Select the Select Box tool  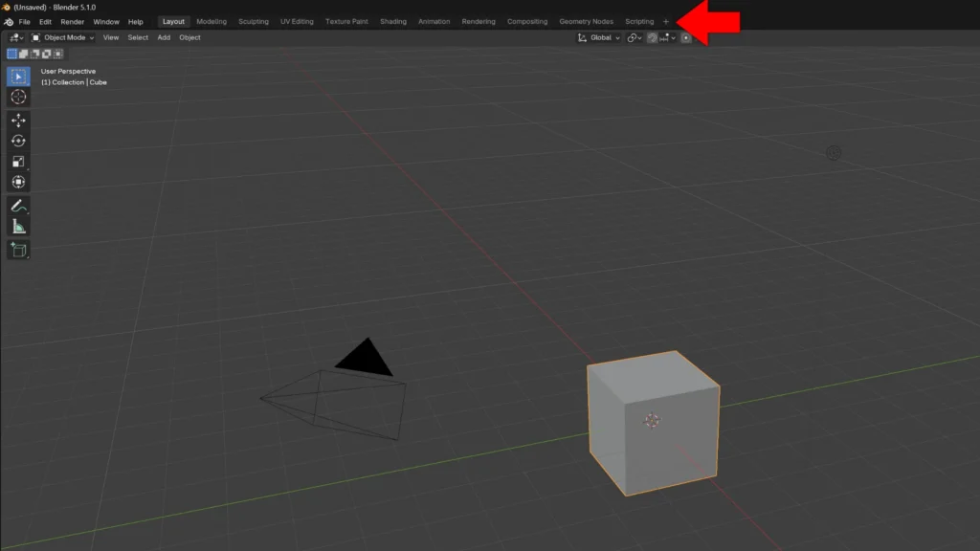(x=18, y=77)
